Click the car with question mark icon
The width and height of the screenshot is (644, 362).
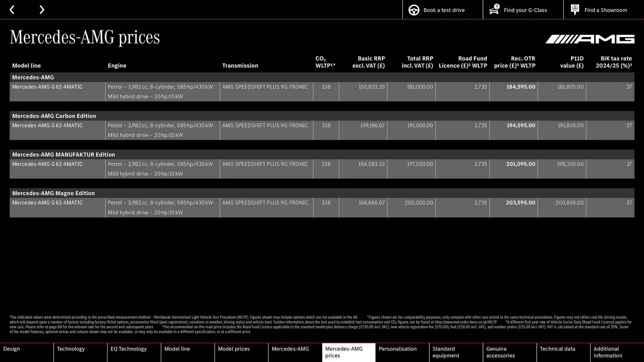click(494, 10)
